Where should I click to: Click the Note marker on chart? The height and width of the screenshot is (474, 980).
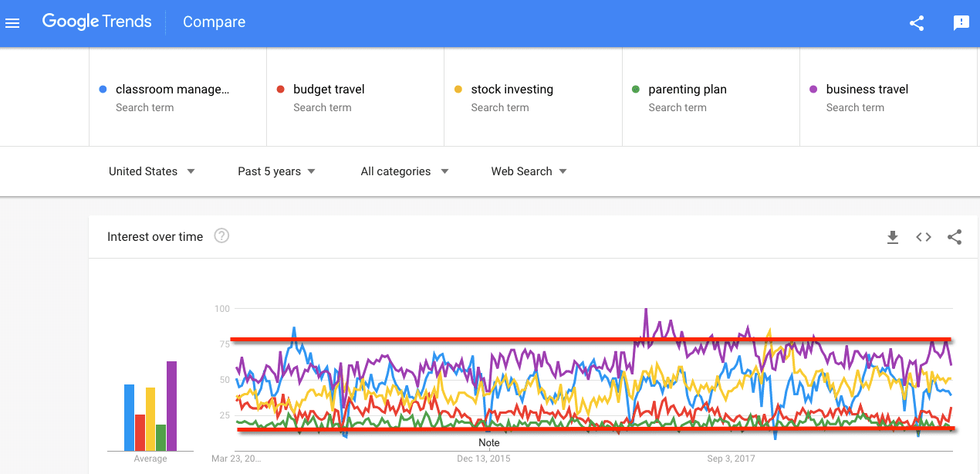(489, 443)
